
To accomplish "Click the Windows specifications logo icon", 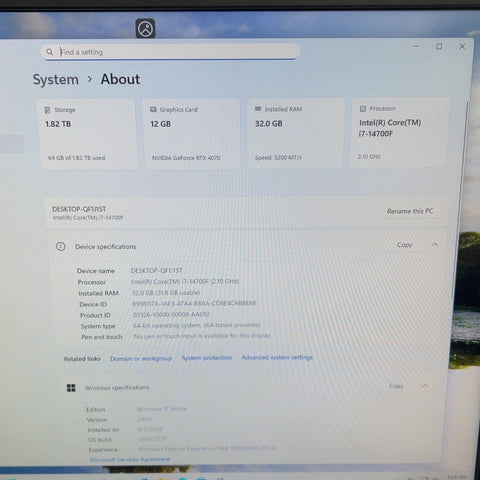I will tap(71, 388).
